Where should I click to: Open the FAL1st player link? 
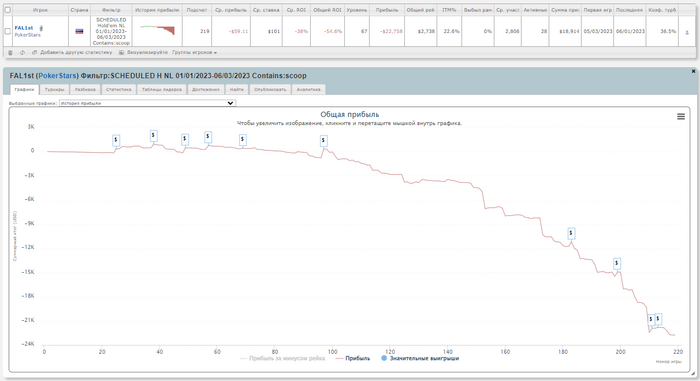pos(24,28)
